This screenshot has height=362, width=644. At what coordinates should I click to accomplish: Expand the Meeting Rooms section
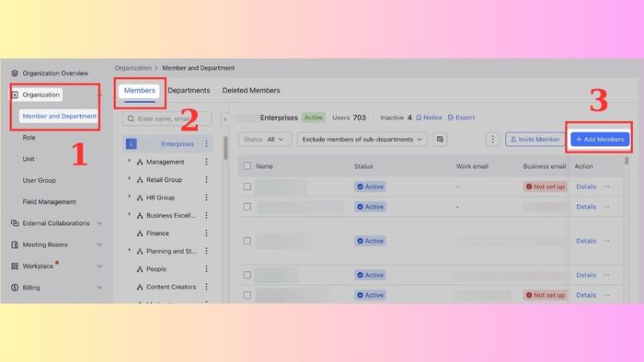(99, 244)
